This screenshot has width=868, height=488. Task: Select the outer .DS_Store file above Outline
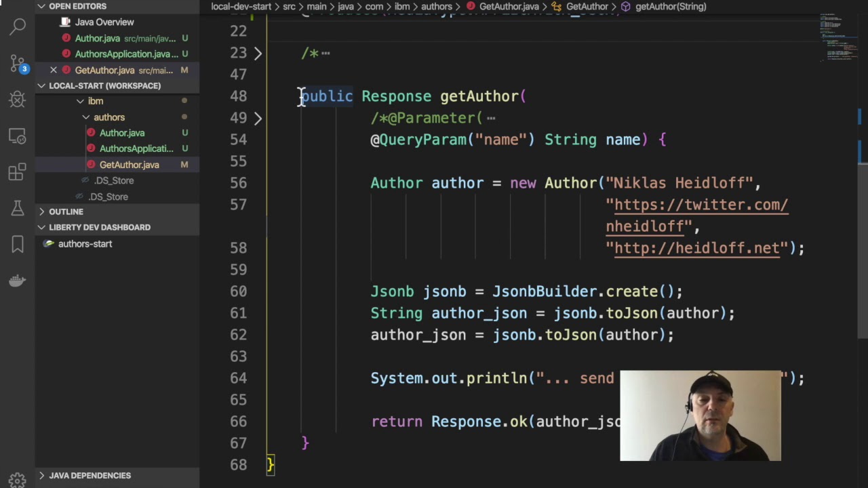[108, 197]
